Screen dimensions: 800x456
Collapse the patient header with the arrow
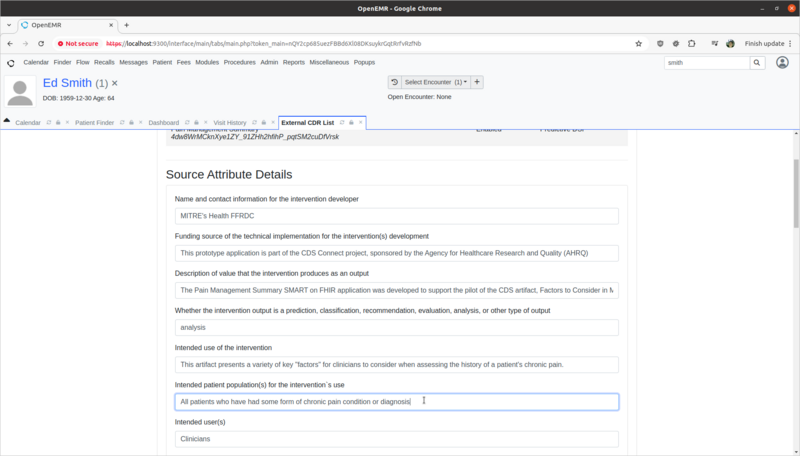pyautogui.click(x=7, y=121)
